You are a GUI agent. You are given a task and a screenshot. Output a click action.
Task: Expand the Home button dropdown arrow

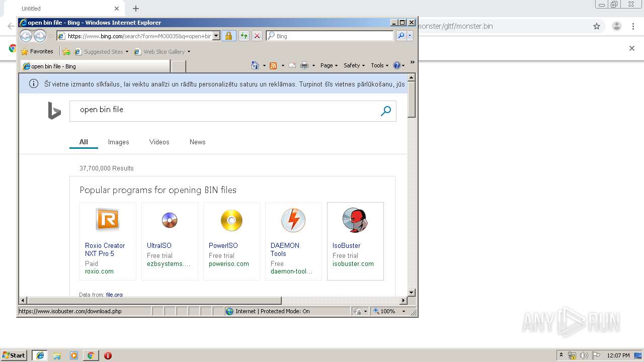click(x=264, y=65)
